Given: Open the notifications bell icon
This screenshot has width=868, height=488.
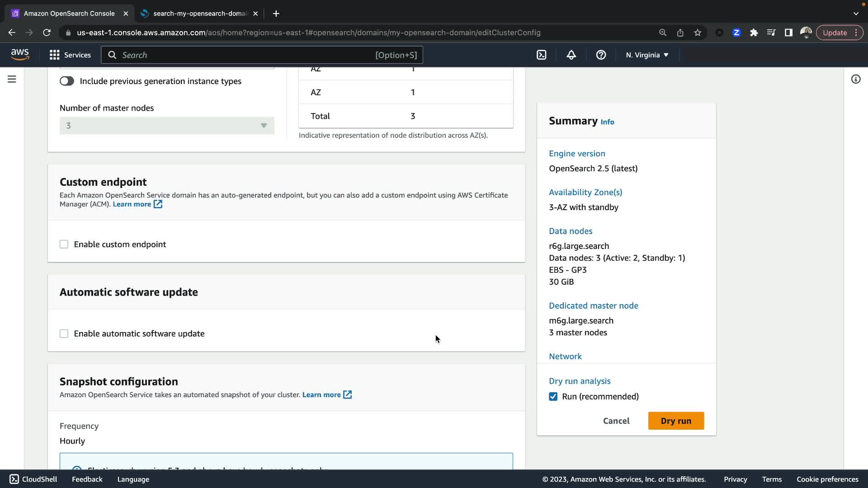Looking at the screenshot, I should click(x=571, y=55).
